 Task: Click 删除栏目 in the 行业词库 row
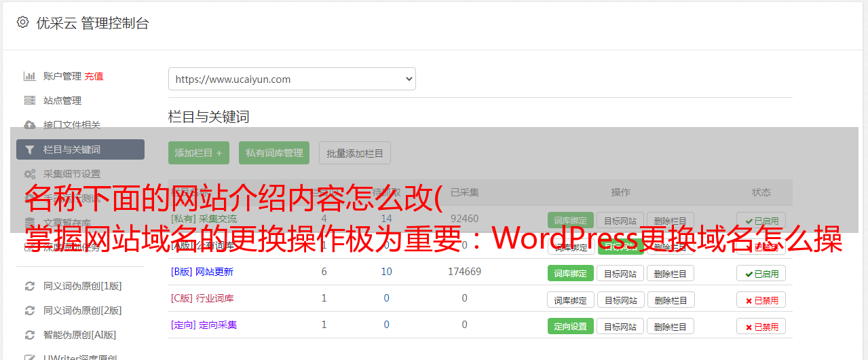click(671, 300)
